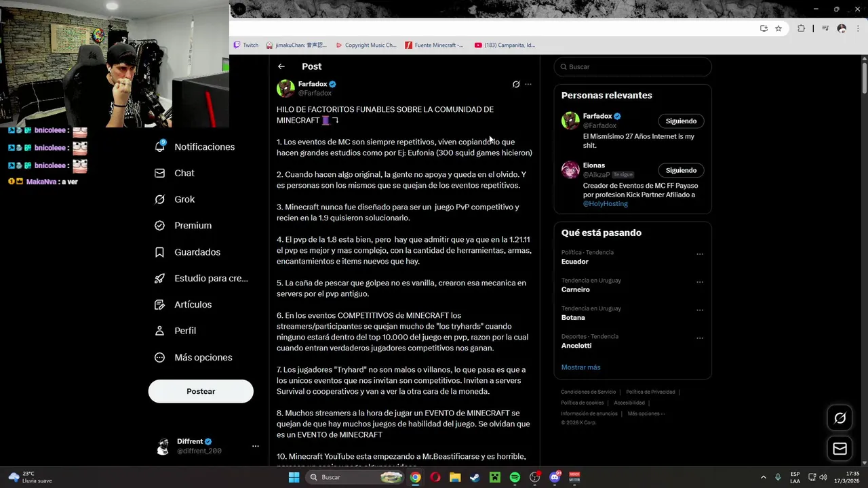
Task: Open Grok actions icon on Farfadox post
Action: tap(516, 84)
